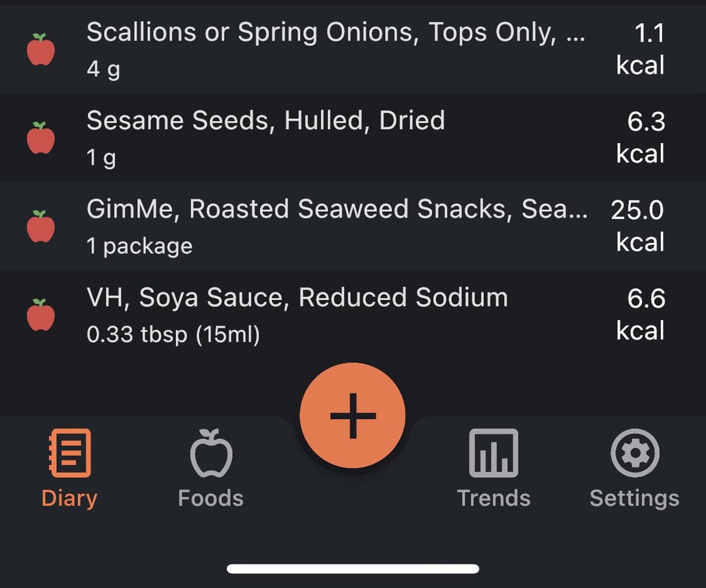Viewport: 706px width, 588px height.
Task: Open the Trends bar chart icon
Action: pos(494,453)
